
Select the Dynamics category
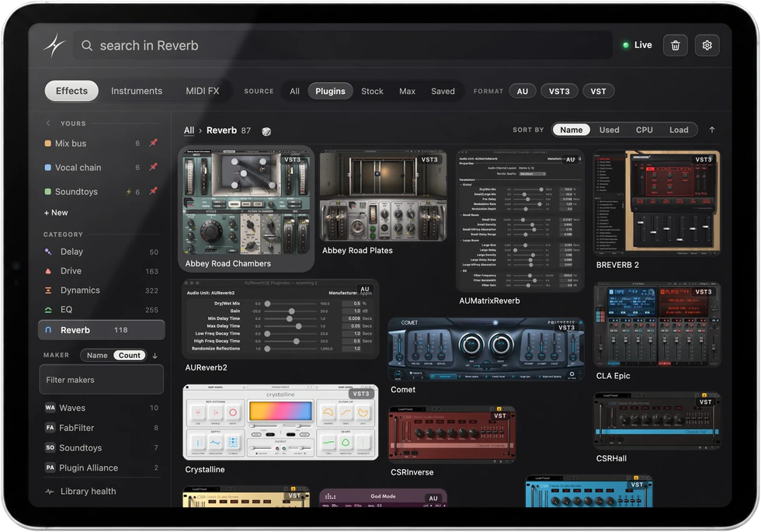(x=102, y=290)
